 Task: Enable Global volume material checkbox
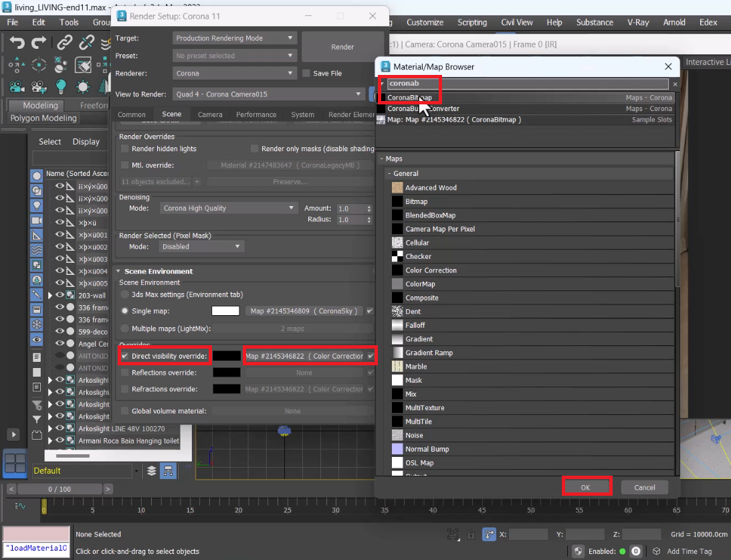(x=124, y=411)
